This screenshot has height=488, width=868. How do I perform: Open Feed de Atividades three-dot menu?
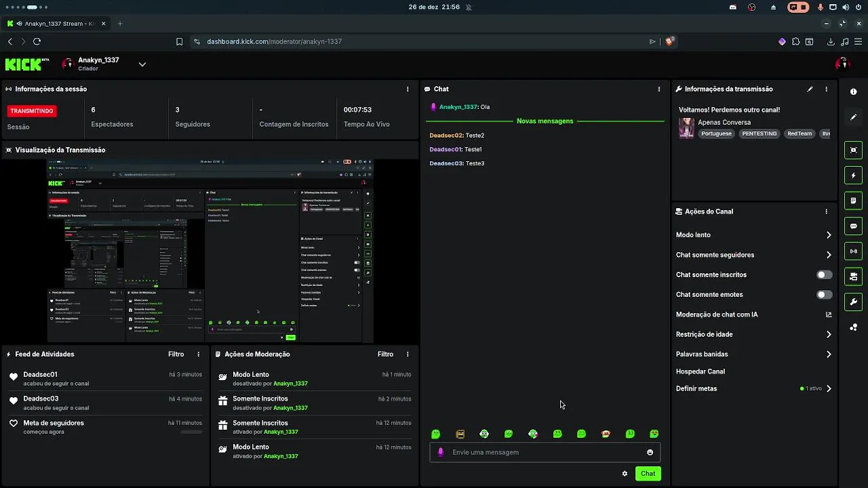point(199,354)
